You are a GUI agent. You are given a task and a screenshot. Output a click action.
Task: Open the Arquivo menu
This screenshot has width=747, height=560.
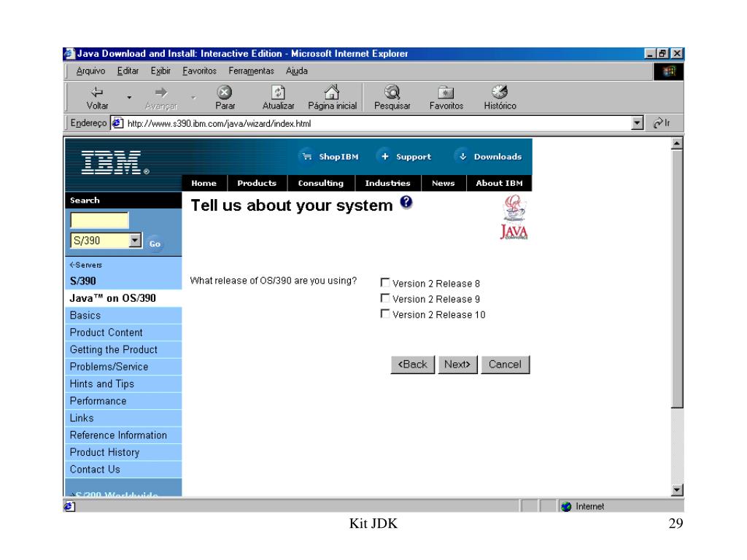(90, 71)
